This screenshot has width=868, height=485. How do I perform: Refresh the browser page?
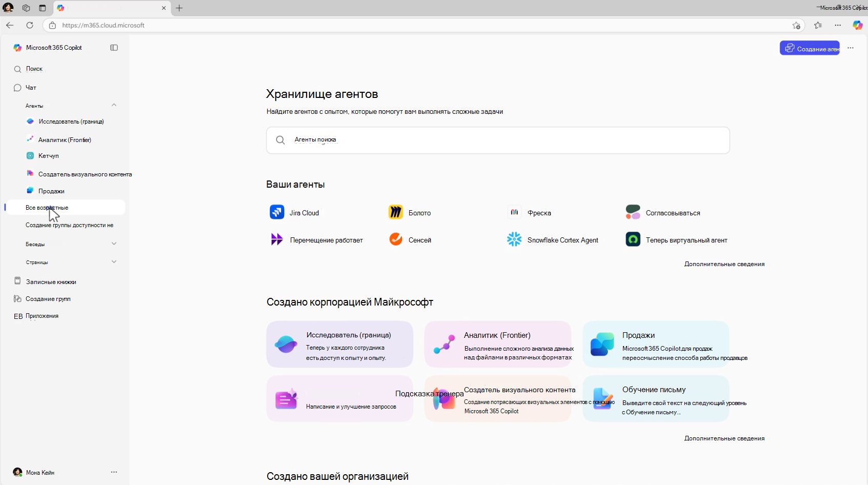30,25
